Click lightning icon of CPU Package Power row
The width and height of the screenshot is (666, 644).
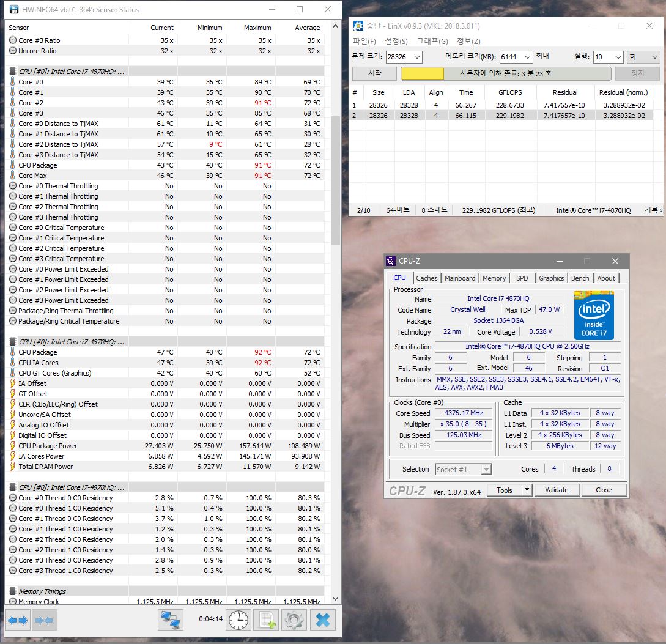13,446
